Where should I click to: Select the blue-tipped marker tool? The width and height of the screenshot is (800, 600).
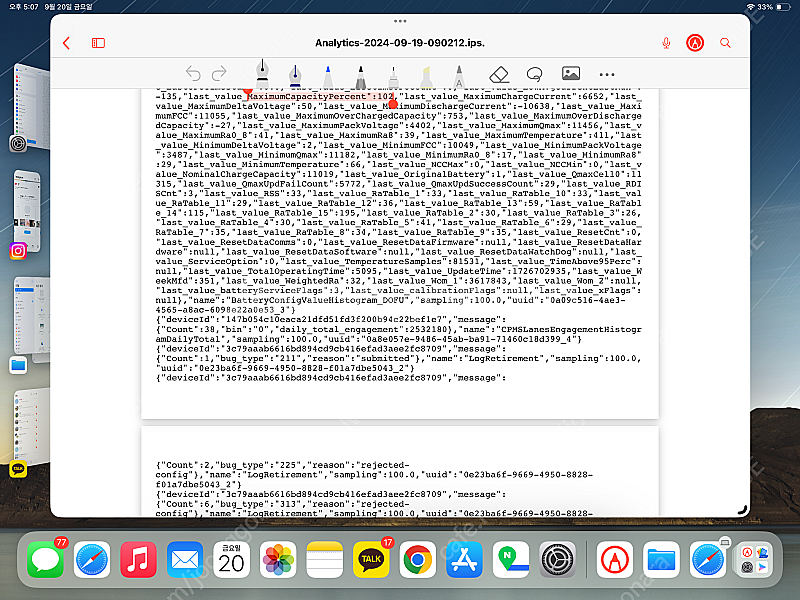[328, 77]
